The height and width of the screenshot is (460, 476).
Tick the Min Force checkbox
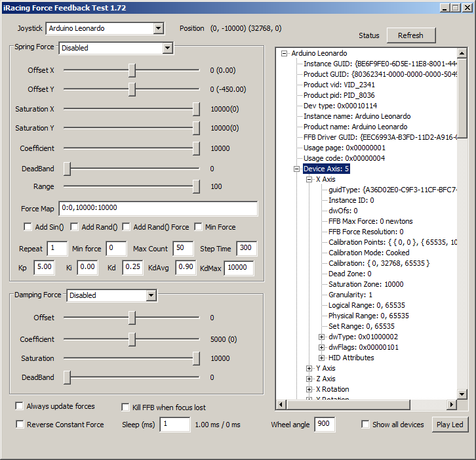[x=198, y=227]
